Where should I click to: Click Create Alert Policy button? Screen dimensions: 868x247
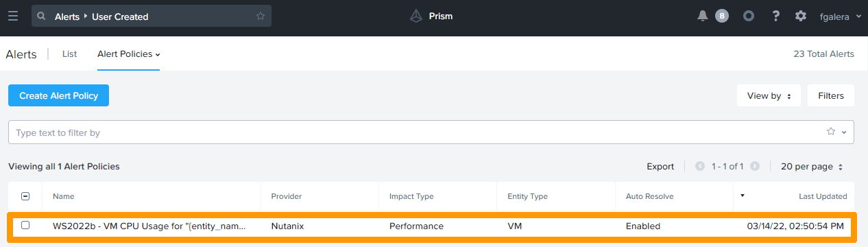click(58, 95)
